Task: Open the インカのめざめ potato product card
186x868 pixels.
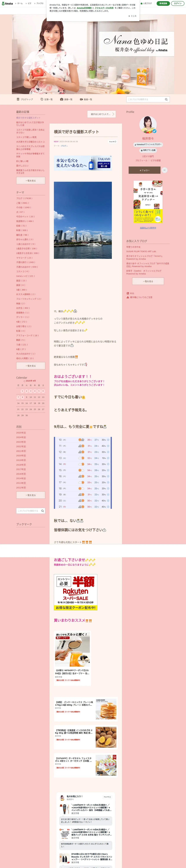Action: (86, 737)
